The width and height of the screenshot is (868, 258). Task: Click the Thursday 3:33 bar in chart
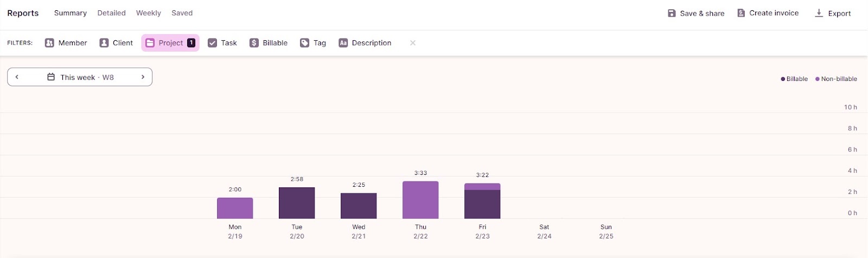click(420, 200)
